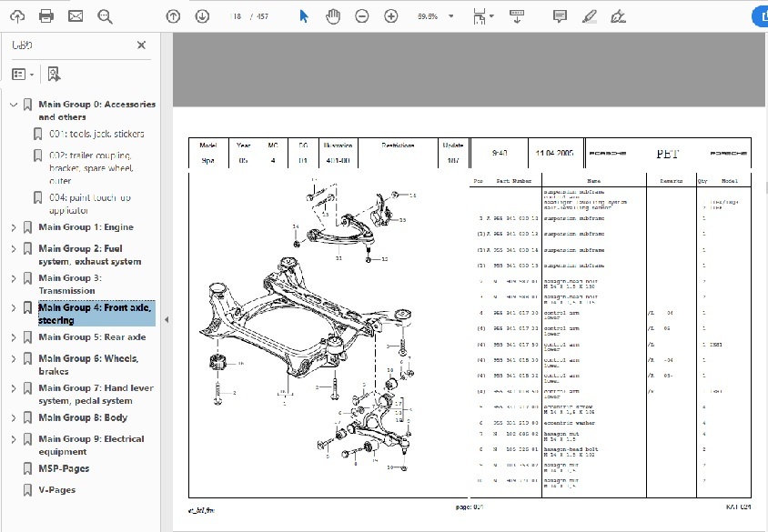Expand Main Group 6 wheels, brakes
The height and width of the screenshot is (532, 768).
(x=14, y=358)
